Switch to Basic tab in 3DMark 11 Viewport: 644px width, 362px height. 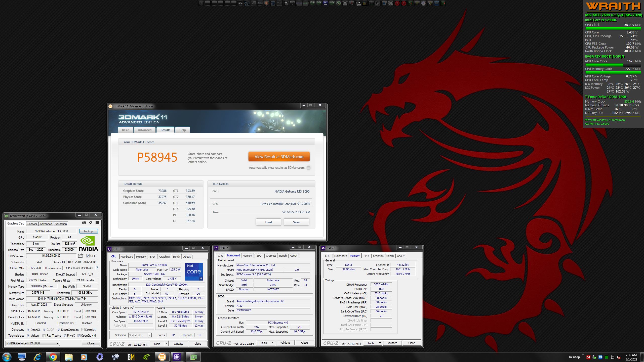pyautogui.click(x=125, y=130)
